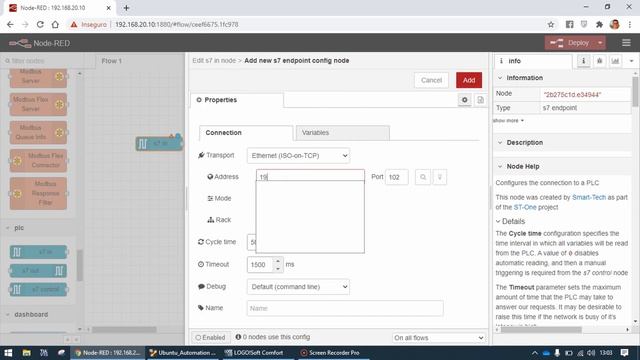
Task: Open node description document icon
Action: tap(480, 100)
